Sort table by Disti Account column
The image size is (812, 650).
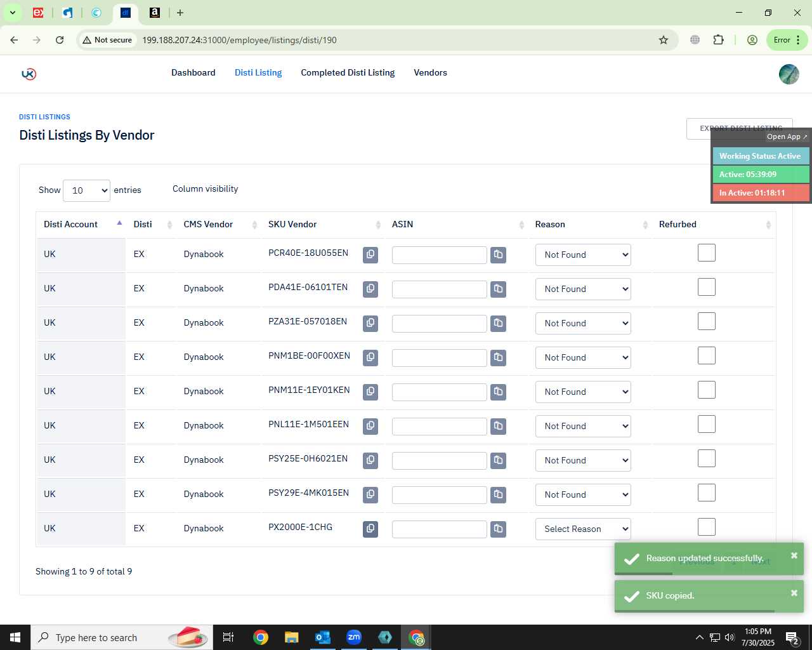[81, 224]
